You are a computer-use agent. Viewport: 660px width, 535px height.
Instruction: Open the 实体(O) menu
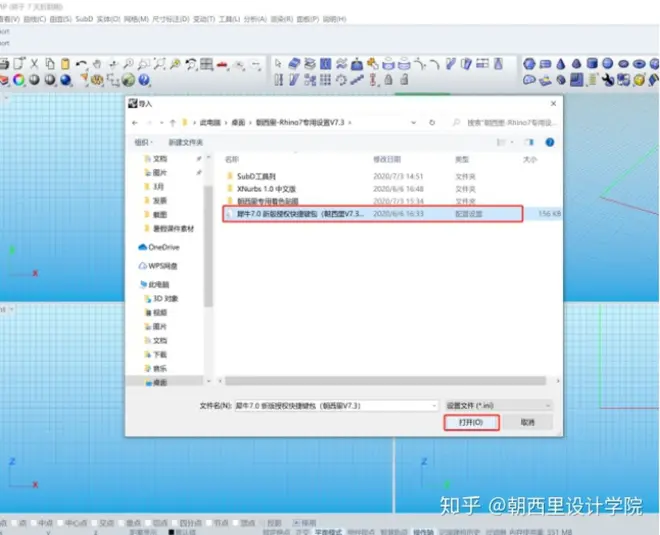click(x=108, y=19)
